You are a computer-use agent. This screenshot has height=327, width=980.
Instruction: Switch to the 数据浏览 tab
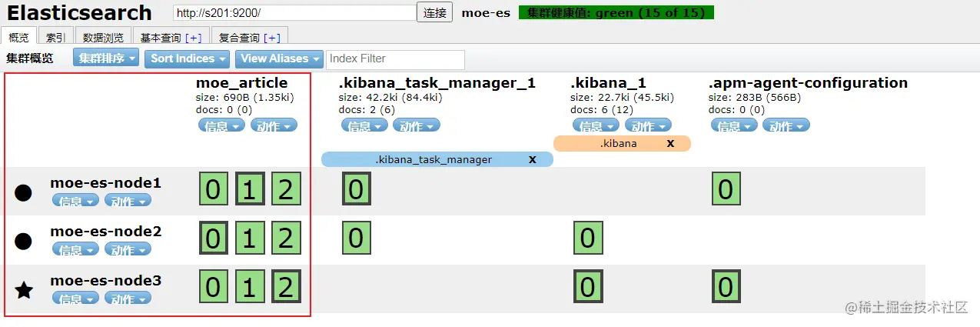[x=103, y=37]
